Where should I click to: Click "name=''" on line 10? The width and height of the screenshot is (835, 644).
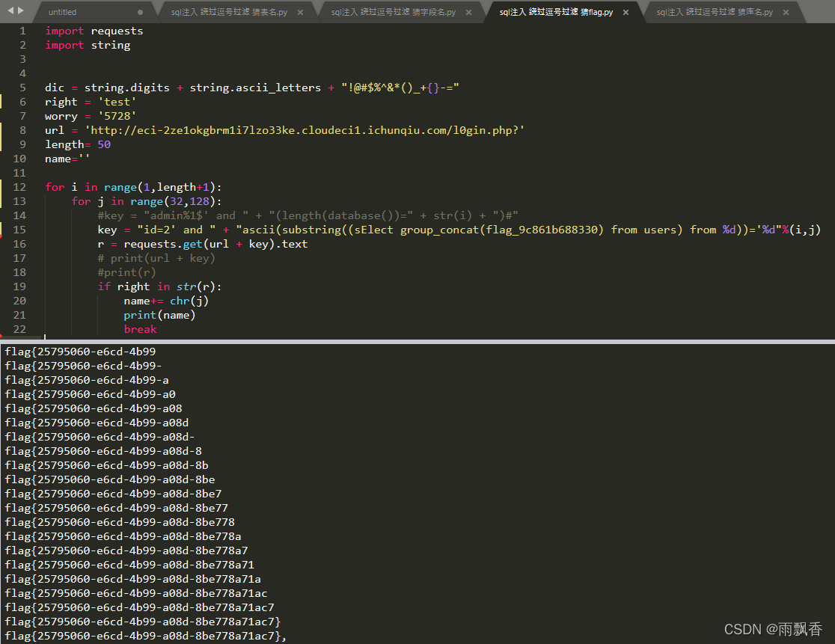[67, 159]
